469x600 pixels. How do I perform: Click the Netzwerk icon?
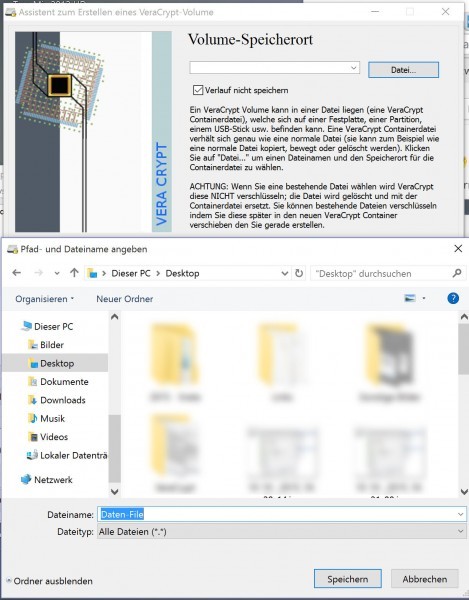[26, 479]
